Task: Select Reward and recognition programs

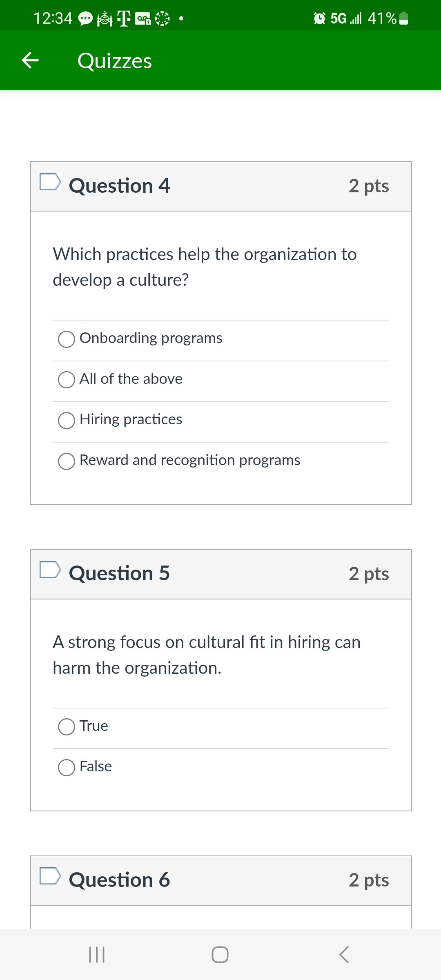Action: (66, 461)
